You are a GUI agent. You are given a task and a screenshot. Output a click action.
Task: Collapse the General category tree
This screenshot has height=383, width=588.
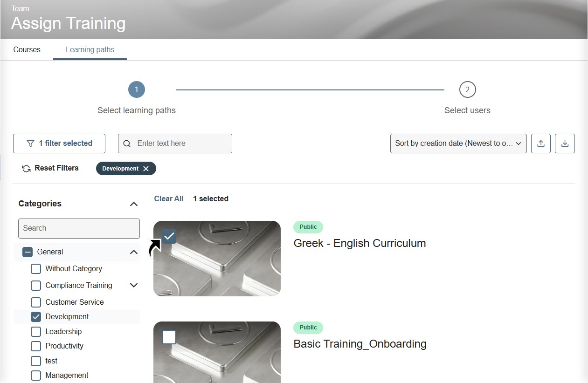coord(134,252)
